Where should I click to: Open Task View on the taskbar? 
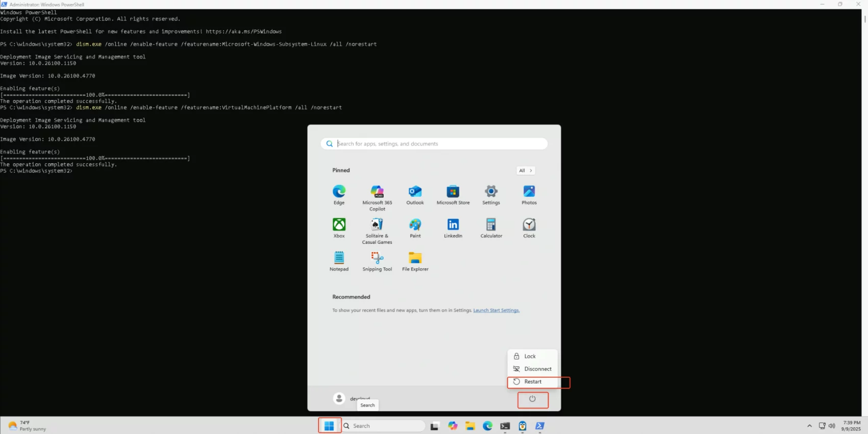pos(434,426)
